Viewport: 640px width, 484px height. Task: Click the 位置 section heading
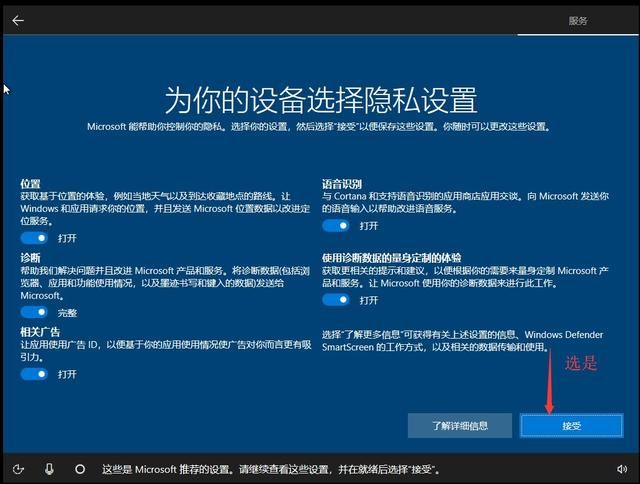[x=31, y=184]
